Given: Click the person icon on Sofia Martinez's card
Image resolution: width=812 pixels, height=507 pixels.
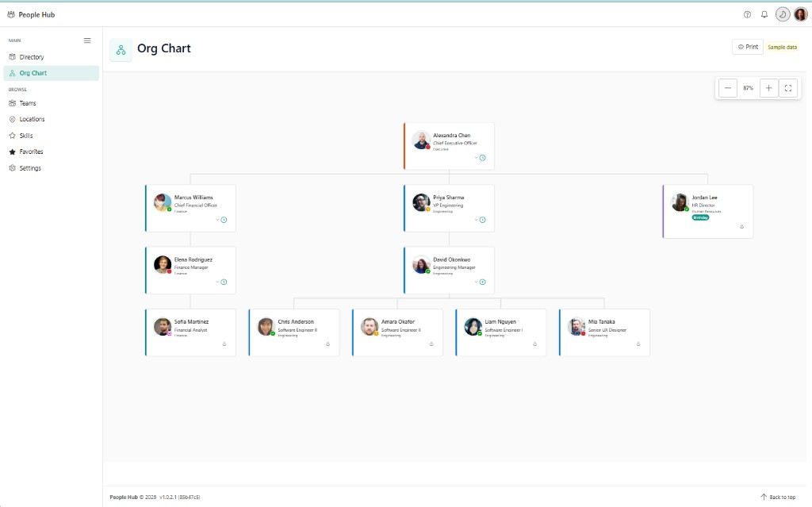Looking at the screenshot, I should [224, 344].
